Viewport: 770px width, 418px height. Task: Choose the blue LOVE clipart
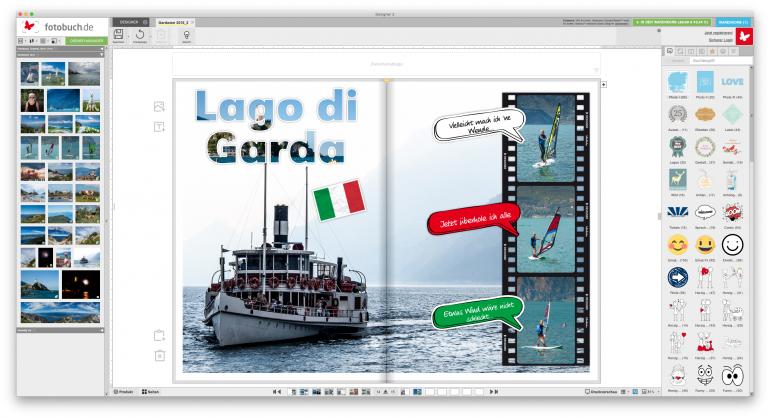coord(732,82)
